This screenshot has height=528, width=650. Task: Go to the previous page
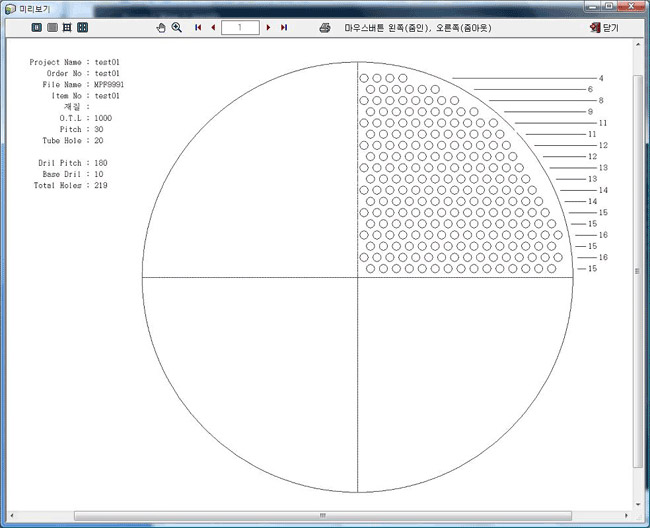213,27
